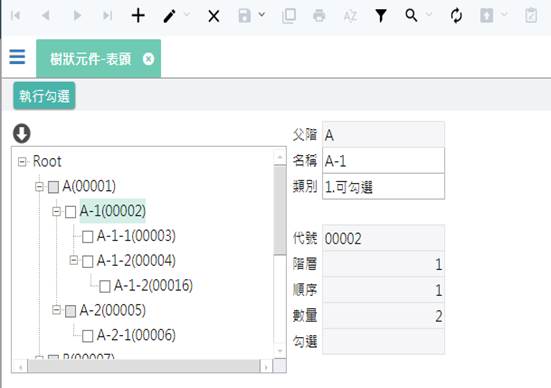
Task: Open the dropdown arrow beside search icon
Action: (x=429, y=14)
